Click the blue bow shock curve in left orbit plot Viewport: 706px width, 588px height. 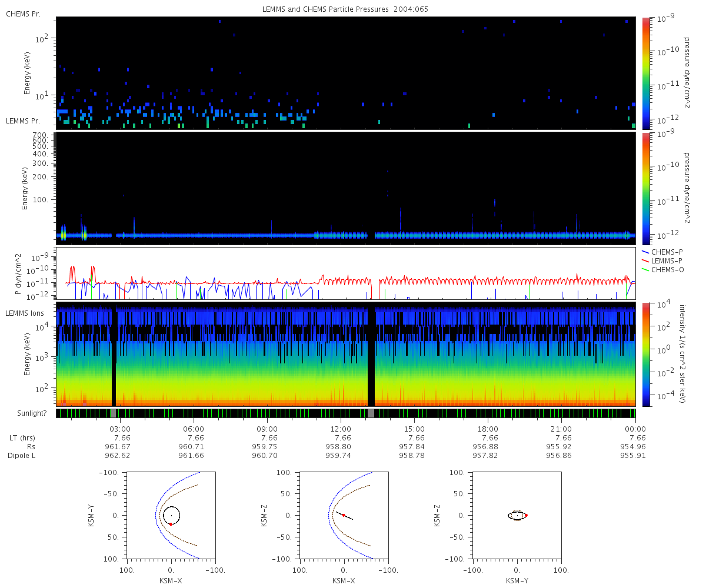coord(157,515)
